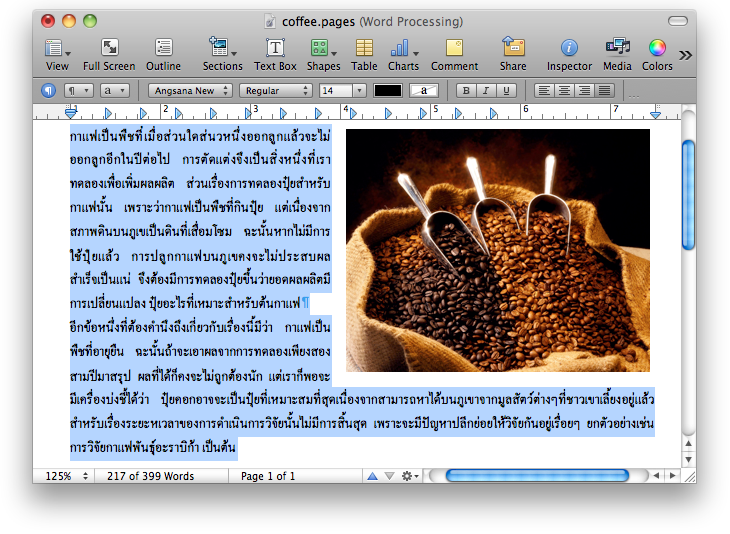Open the Charts menu
Screen dimensions: 730x534
click(x=404, y=55)
